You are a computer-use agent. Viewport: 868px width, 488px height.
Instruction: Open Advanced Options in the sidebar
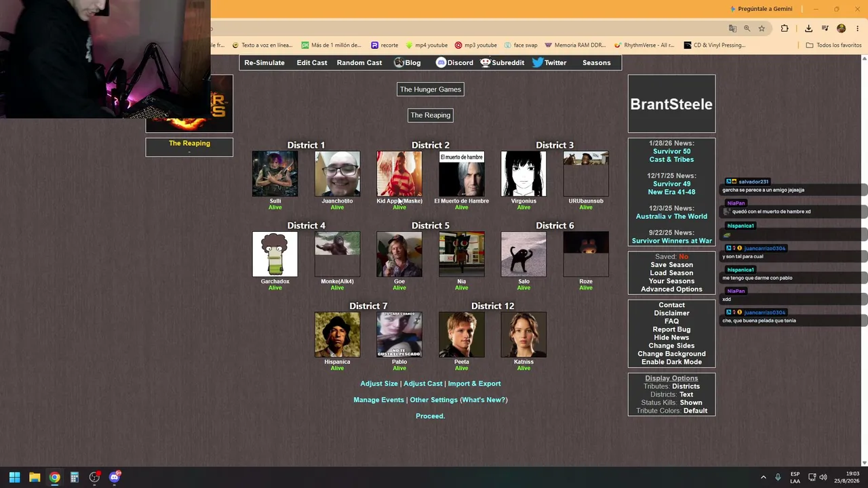coord(671,289)
